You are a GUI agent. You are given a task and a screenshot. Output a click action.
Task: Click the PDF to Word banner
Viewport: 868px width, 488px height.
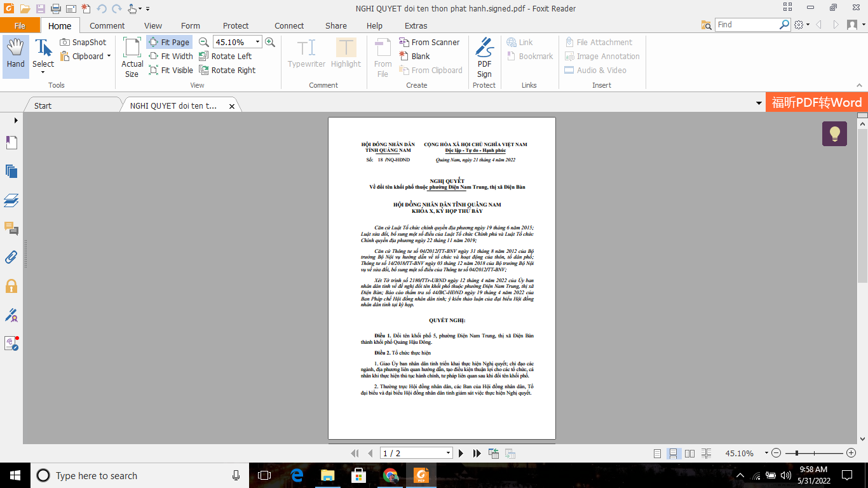pyautogui.click(x=817, y=102)
